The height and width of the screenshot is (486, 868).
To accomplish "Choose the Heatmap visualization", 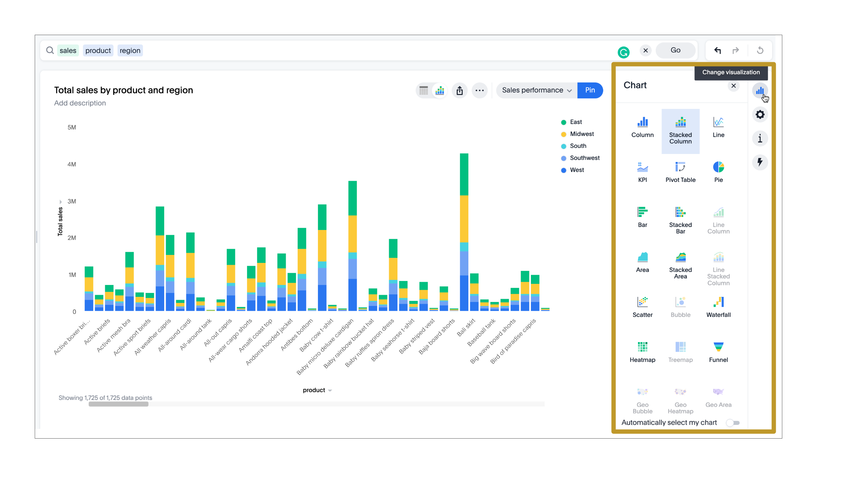I will (x=642, y=350).
